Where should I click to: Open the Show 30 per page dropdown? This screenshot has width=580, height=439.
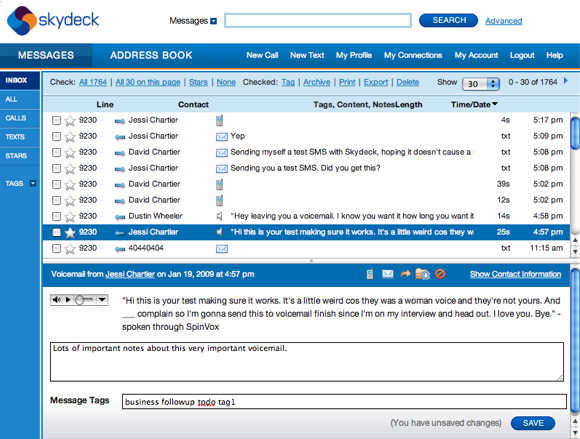[481, 84]
